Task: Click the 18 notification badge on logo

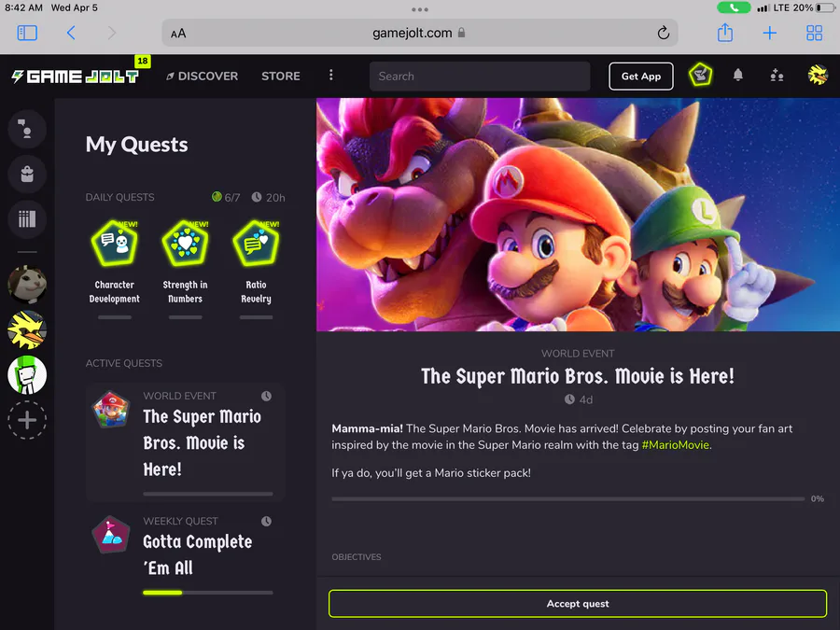Action: (x=143, y=61)
